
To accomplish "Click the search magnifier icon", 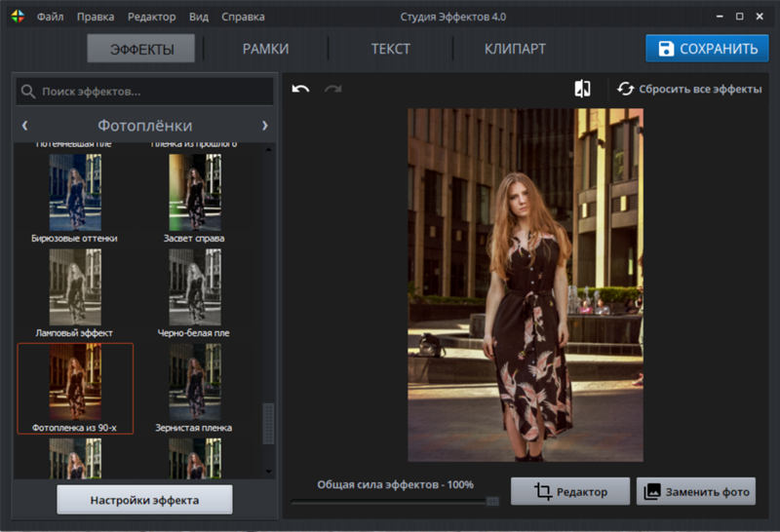I will 28,92.
